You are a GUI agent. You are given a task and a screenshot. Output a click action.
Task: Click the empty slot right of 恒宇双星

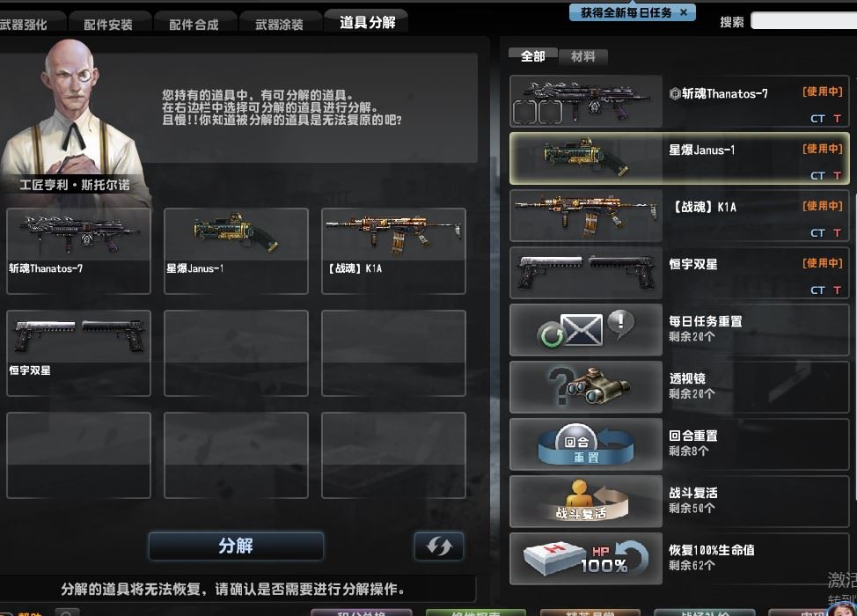pyautogui.click(x=236, y=353)
